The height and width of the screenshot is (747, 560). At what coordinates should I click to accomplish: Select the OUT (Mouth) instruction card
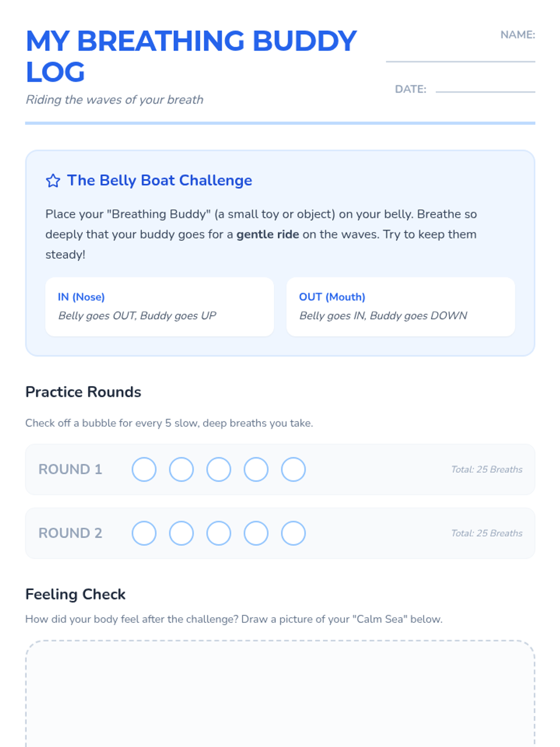(x=400, y=307)
